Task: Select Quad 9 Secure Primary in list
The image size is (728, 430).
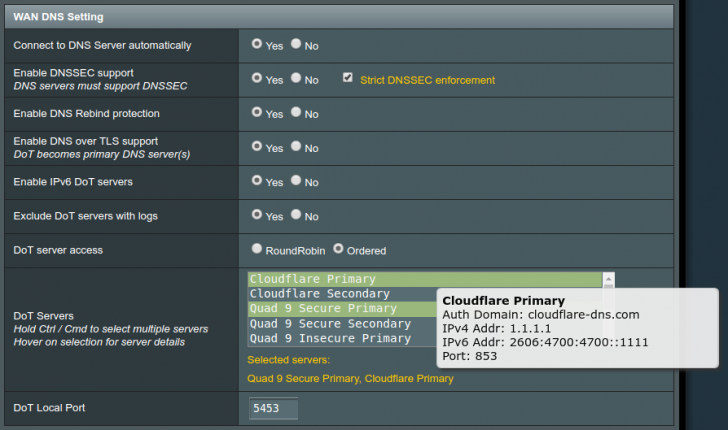Action: [x=343, y=309]
